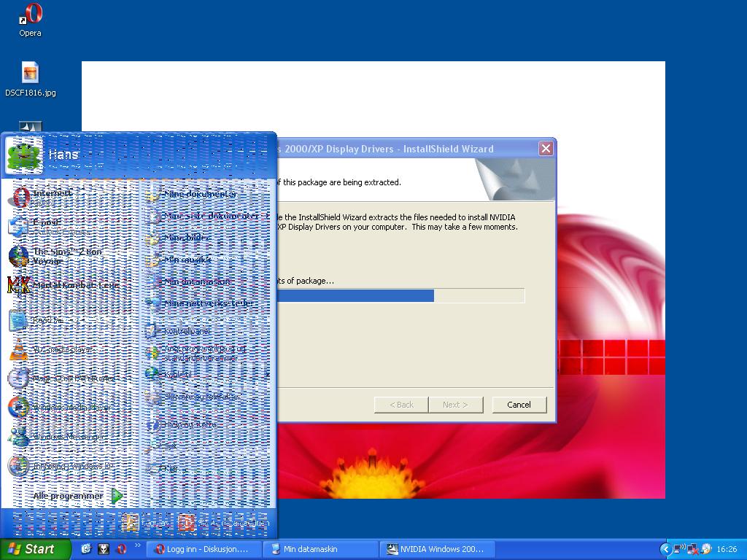Cancel the InstallShield Wizard extraction
This screenshot has width=747, height=560.
pos(519,405)
